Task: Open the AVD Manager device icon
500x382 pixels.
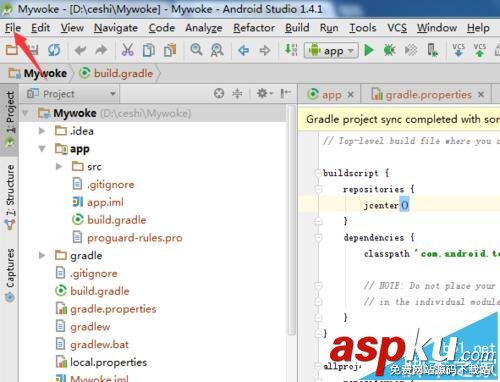Action: (432, 50)
